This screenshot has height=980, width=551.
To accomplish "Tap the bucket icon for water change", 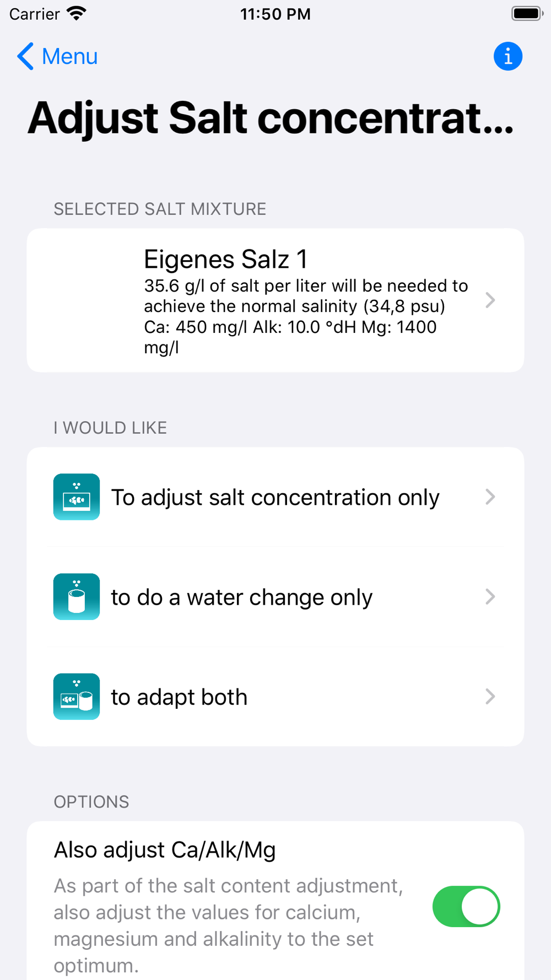I will tap(77, 596).
